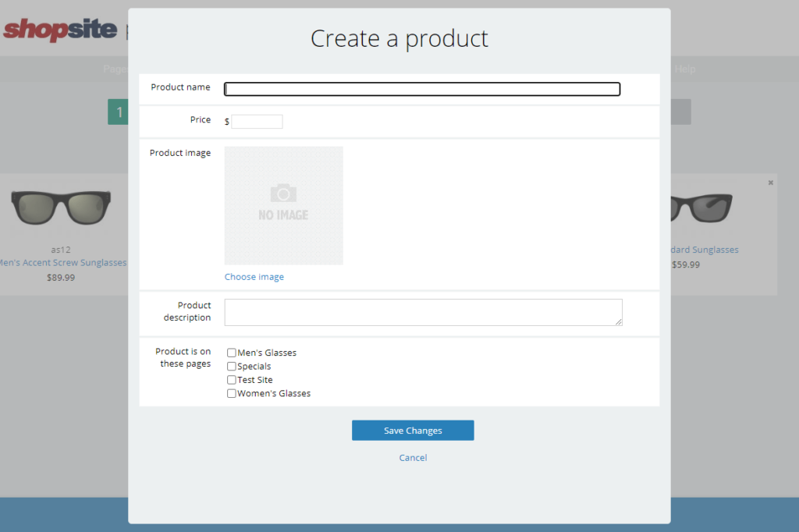Open the Men's Accent Screw Sunglasses link
The image size is (799, 532).
point(64,263)
